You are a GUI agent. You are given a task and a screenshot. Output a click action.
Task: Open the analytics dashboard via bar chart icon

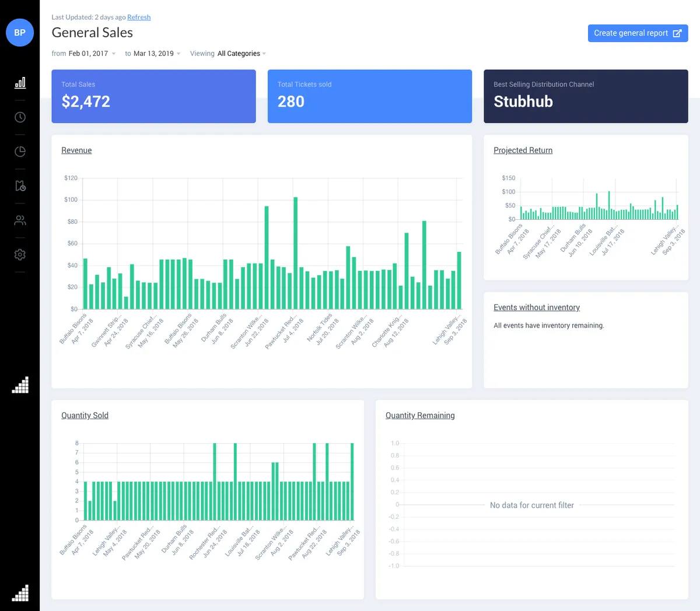pyautogui.click(x=20, y=82)
